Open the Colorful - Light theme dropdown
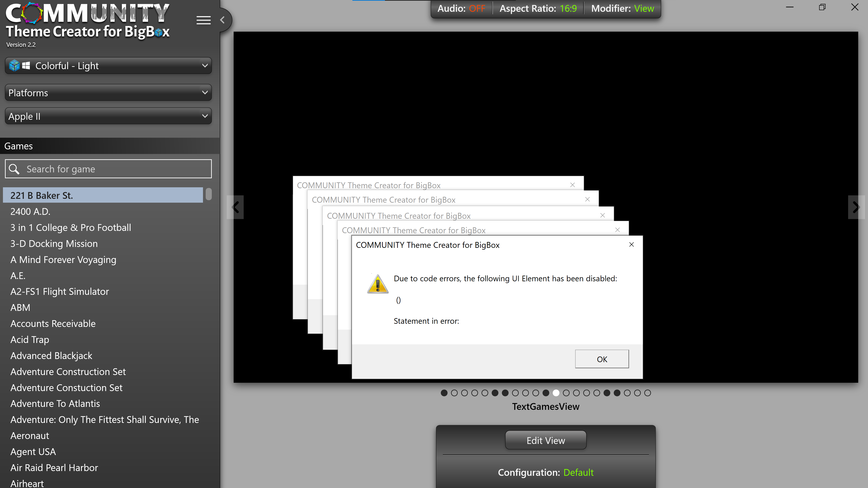The height and width of the screenshot is (488, 868). pyautogui.click(x=108, y=65)
